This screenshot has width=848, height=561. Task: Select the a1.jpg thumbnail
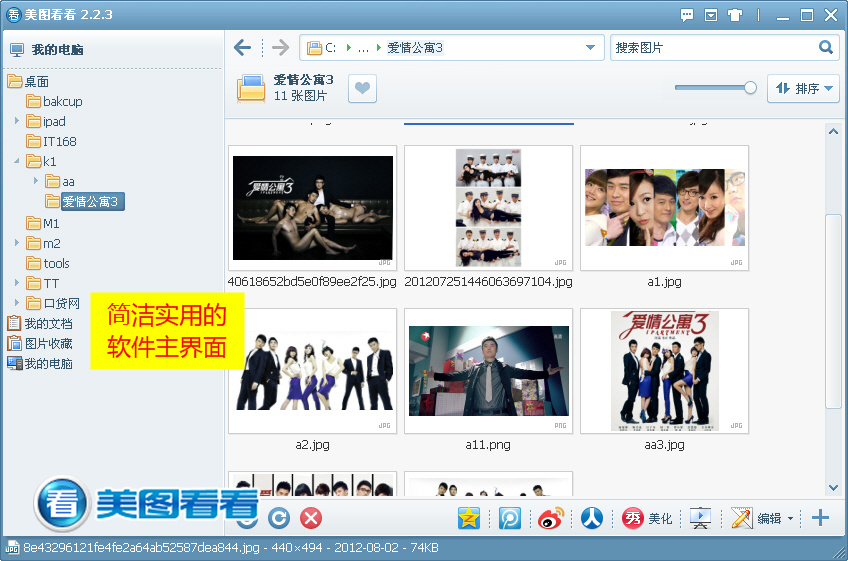(665, 208)
